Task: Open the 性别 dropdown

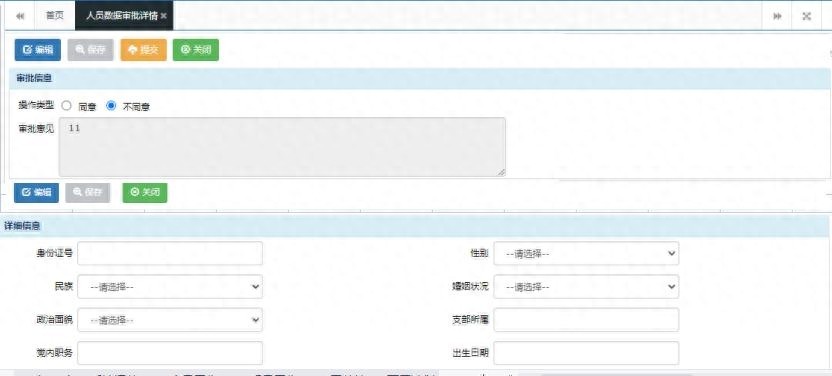Action: pyautogui.click(x=586, y=253)
